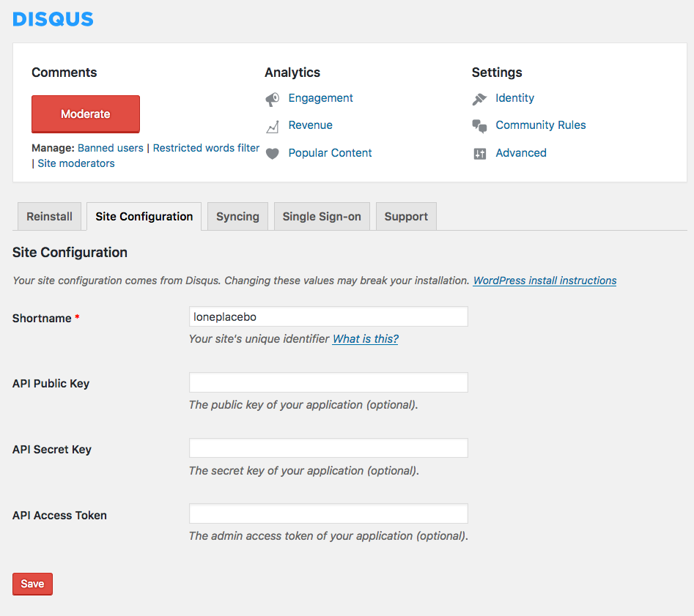The width and height of the screenshot is (694, 616).
Task: Click the heart icon beside Popular Content
Action: 273,154
